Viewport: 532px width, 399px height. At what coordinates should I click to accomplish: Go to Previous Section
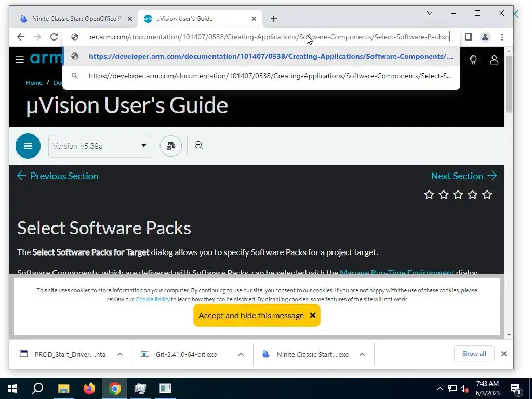(58, 176)
